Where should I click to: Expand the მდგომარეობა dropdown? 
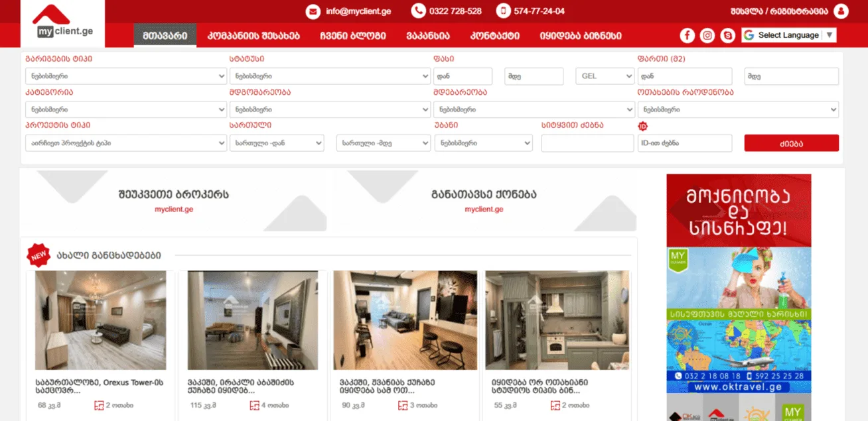[x=330, y=109]
